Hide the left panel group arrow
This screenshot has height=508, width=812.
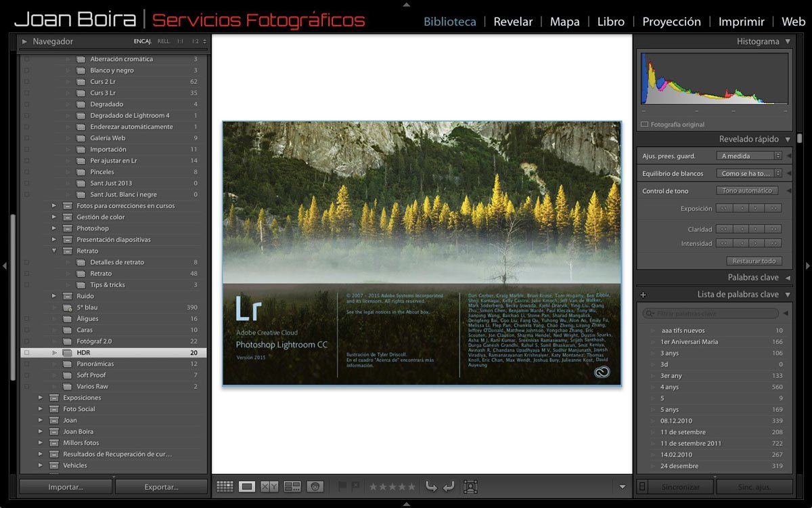4,266
